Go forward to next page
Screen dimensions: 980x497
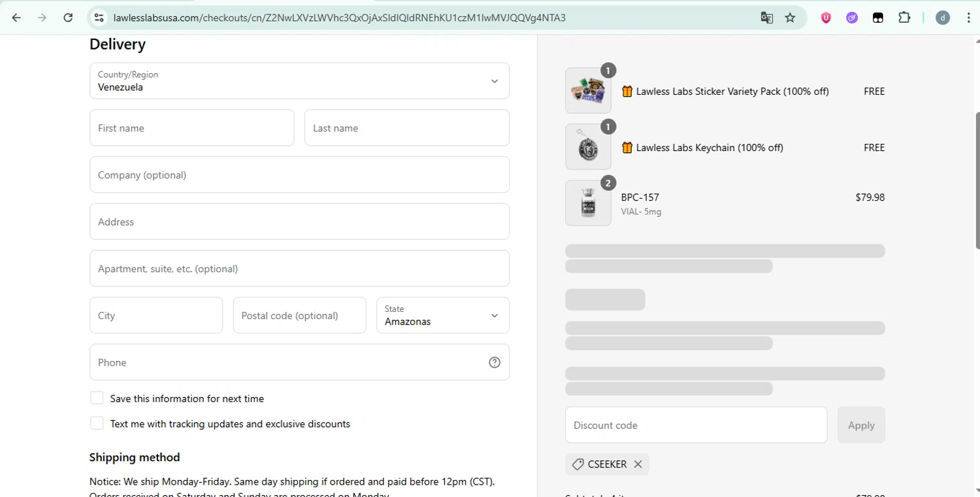(x=42, y=18)
